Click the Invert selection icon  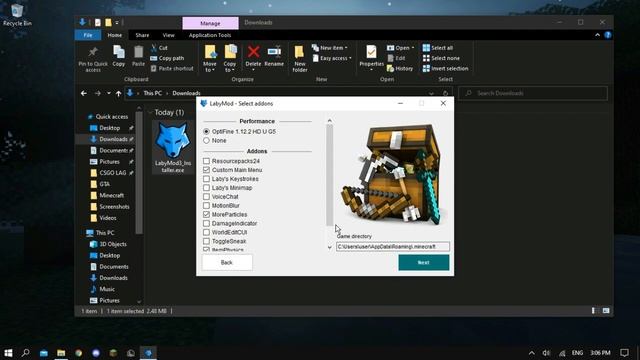click(x=426, y=69)
